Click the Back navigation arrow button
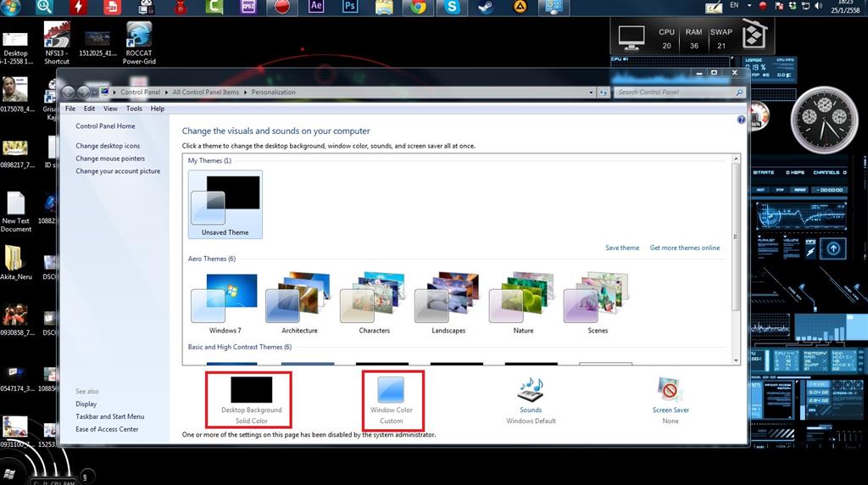The width and height of the screenshot is (868, 485). 69,92
